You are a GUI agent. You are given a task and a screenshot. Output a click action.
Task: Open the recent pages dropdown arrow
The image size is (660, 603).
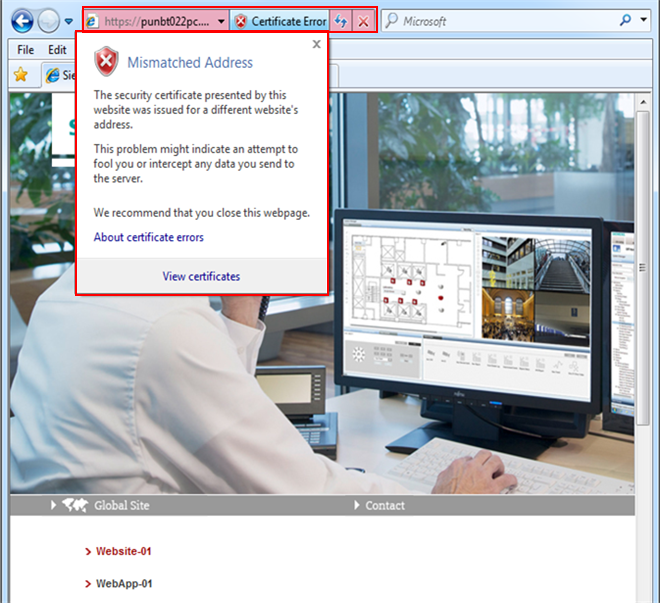click(x=69, y=22)
